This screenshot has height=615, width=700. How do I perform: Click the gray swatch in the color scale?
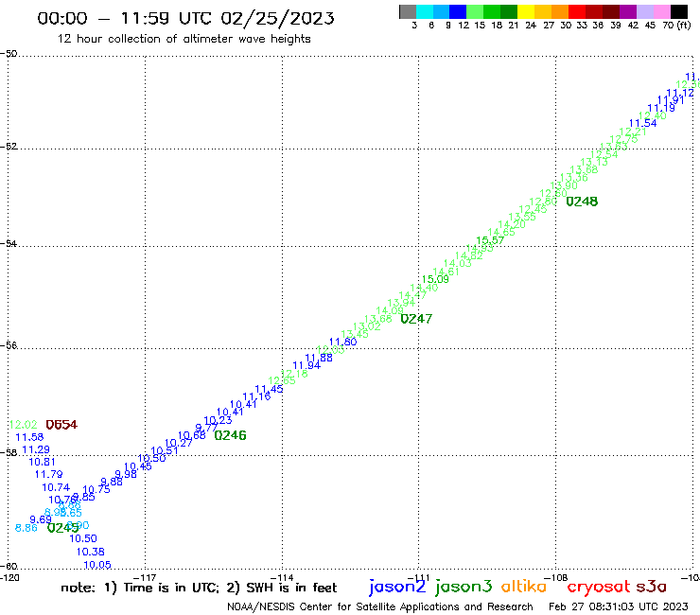pyautogui.click(x=408, y=11)
